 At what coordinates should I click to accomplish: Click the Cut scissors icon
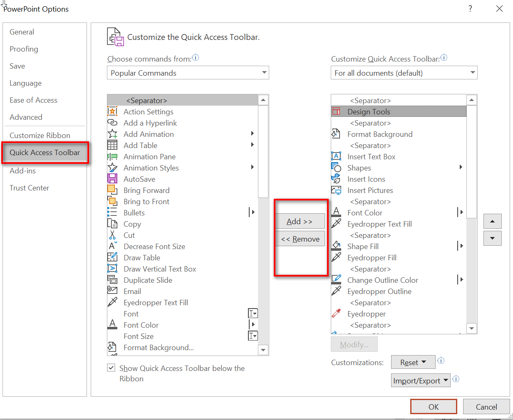coord(112,235)
